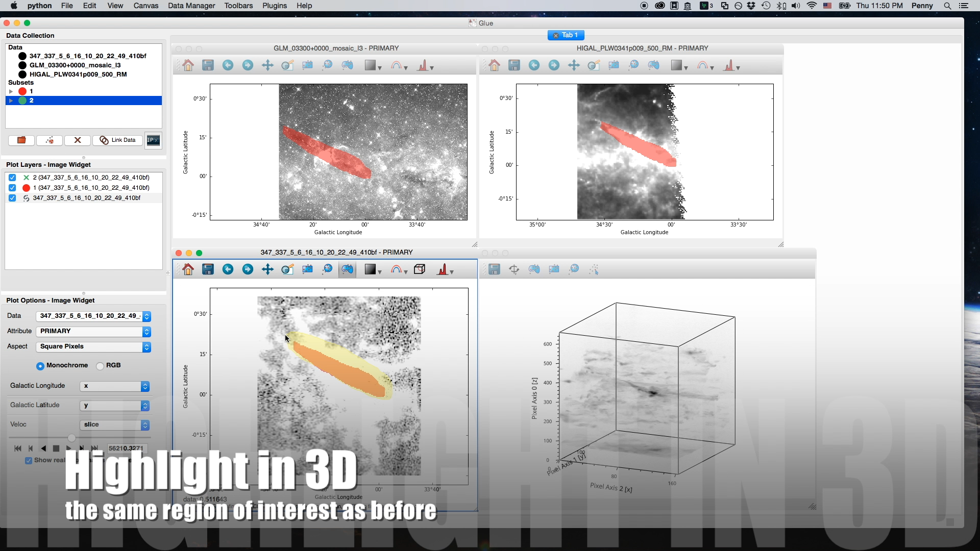The image size is (980, 551).
Task: Click the Link Data button
Action: tap(118, 140)
